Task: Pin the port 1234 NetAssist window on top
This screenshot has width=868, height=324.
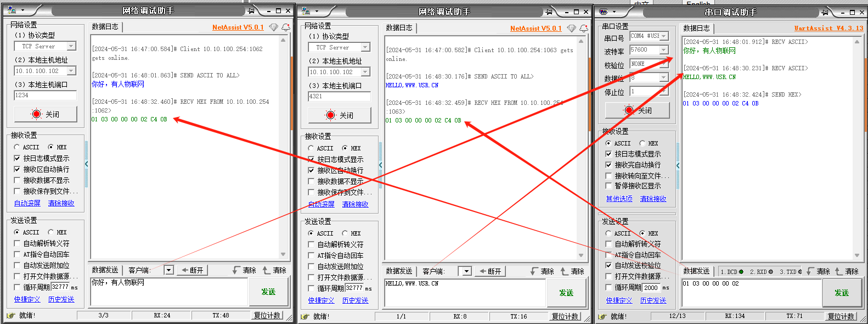Action: tap(251, 10)
